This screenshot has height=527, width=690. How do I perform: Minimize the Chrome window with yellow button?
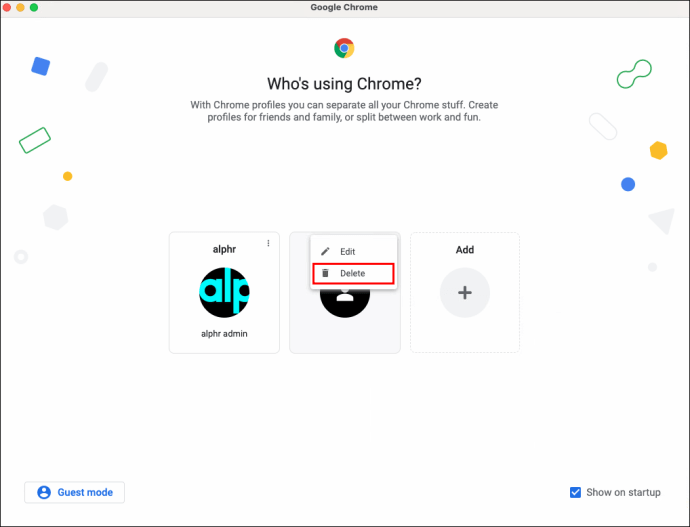(x=20, y=7)
